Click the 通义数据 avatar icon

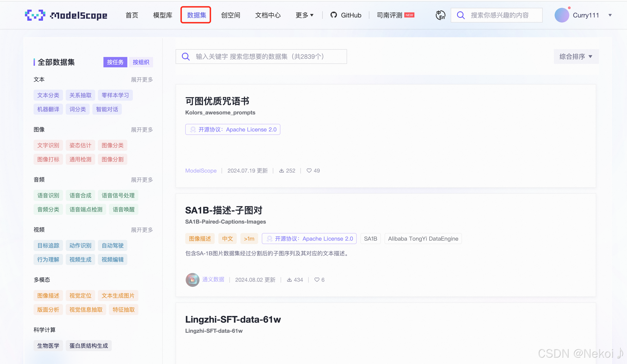click(192, 280)
